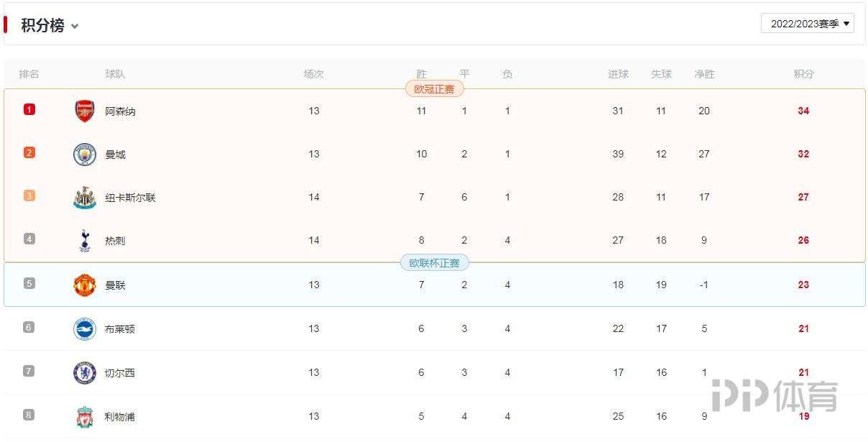Expand the 积分榜 title chevron
The width and height of the screenshot is (868, 442).
[x=75, y=27]
